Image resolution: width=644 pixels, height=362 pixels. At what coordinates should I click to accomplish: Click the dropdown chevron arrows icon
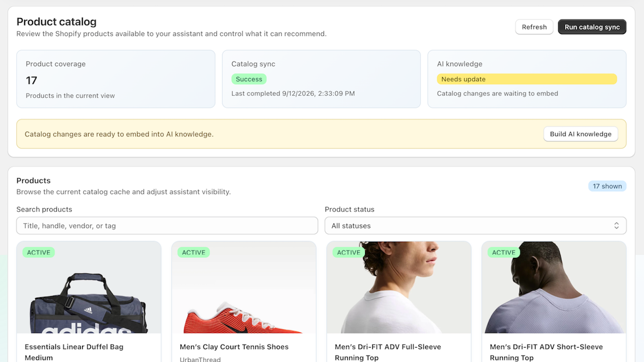point(616,226)
